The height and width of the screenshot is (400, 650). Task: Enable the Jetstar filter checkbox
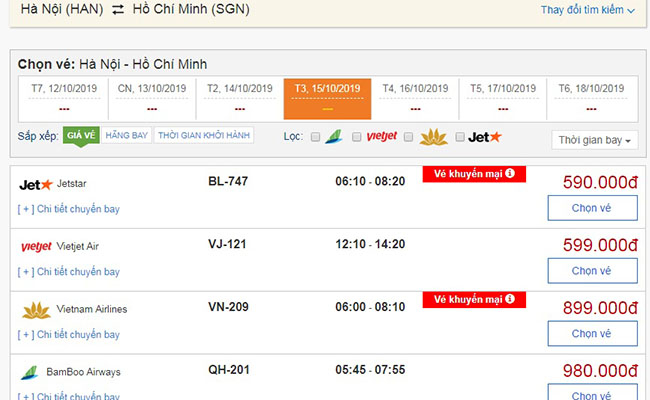(x=460, y=137)
